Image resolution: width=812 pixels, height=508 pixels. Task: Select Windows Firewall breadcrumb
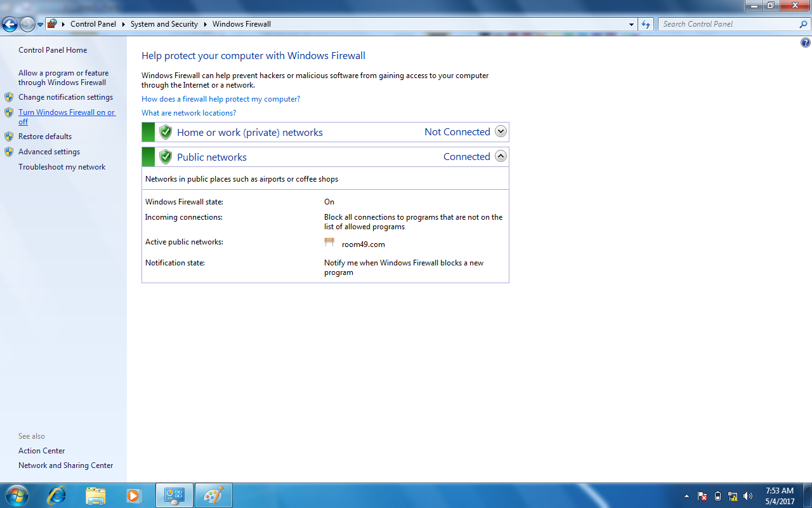242,24
